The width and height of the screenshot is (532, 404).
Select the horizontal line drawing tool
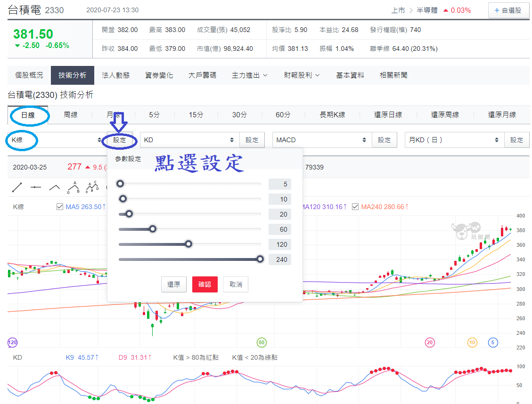coord(36,187)
